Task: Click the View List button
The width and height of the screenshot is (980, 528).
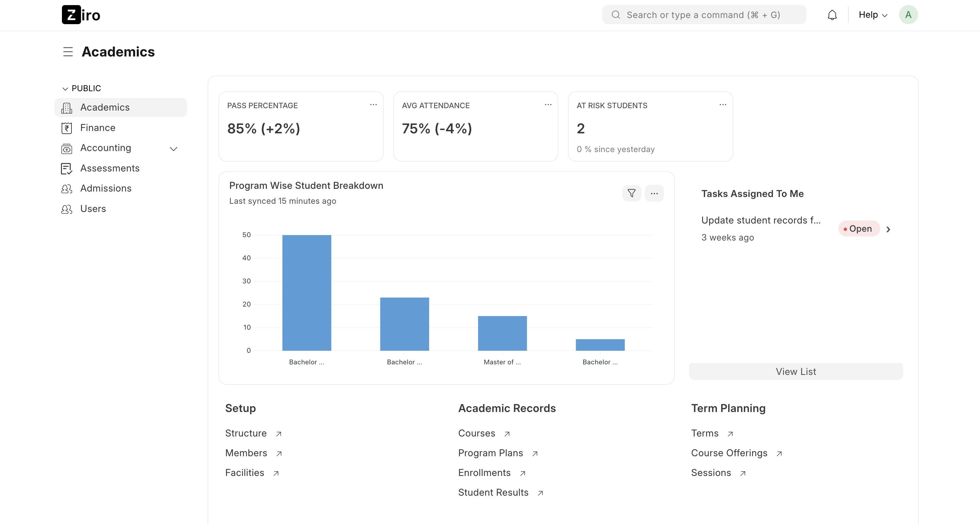Action: click(x=796, y=371)
